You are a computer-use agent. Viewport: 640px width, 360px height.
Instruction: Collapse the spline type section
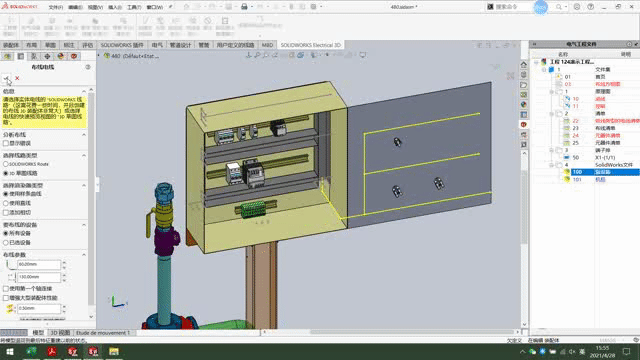click(84, 185)
